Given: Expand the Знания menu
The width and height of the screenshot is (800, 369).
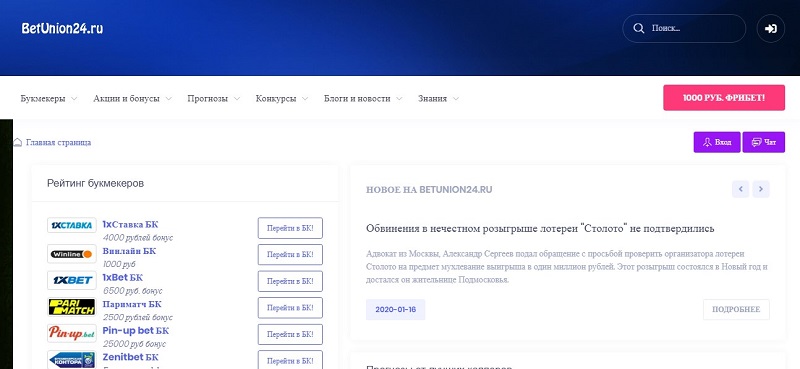Looking at the screenshot, I should click(x=438, y=99).
